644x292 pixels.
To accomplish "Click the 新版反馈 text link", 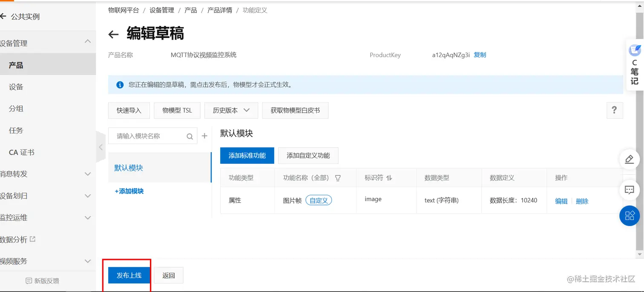I will [x=46, y=281].
